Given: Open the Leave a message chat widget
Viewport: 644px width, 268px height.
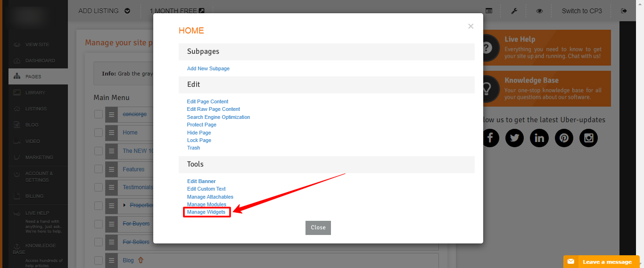Looking at the screenshot, I should click(602, 262).
